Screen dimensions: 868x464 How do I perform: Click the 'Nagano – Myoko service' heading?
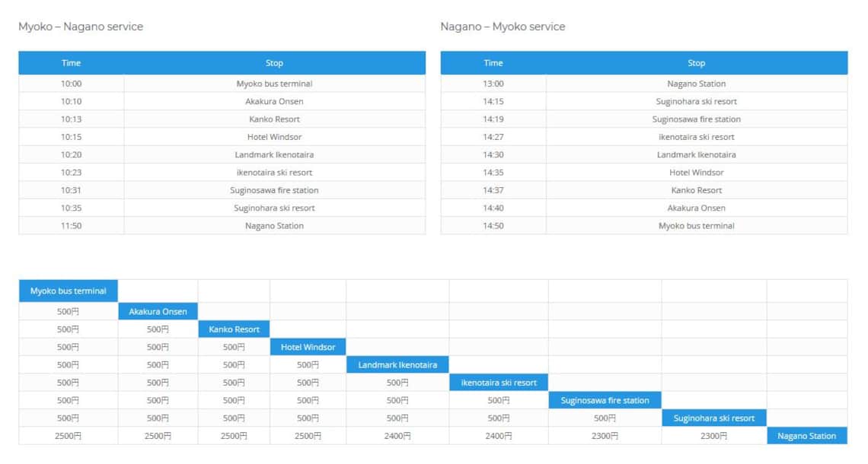pos(503,27)
